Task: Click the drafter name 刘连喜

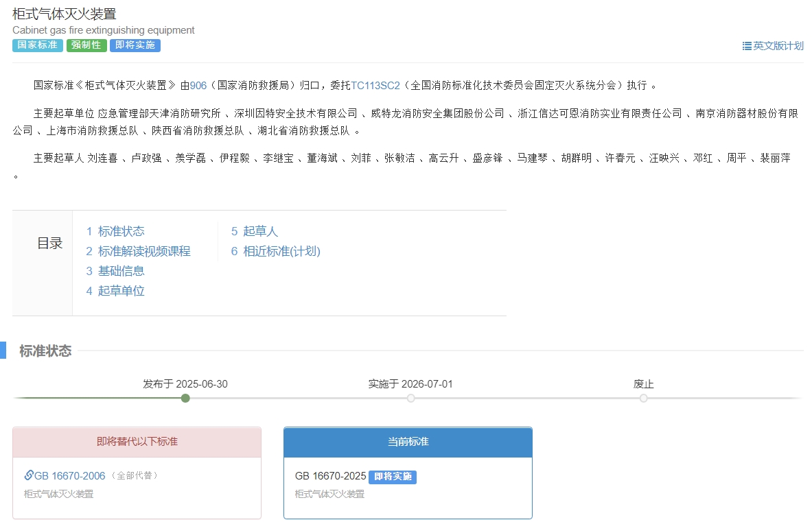Action: 102,158
